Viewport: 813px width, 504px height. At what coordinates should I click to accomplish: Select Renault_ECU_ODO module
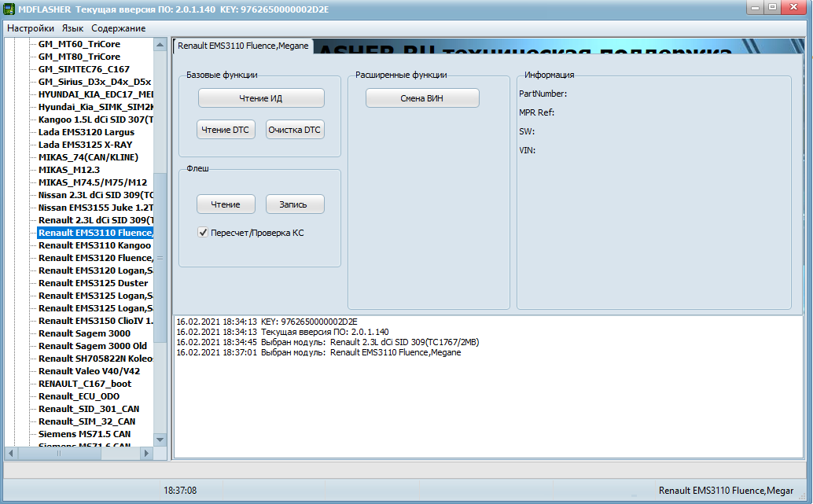79,396
